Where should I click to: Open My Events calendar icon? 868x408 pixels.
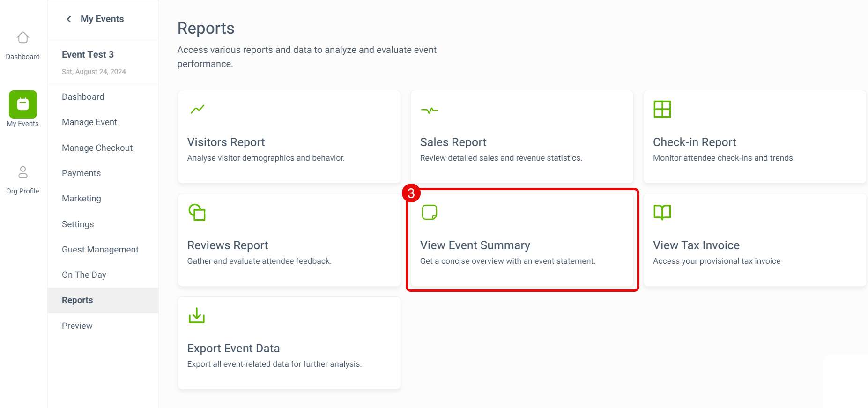pyautogui.click(x=22, y=104)
